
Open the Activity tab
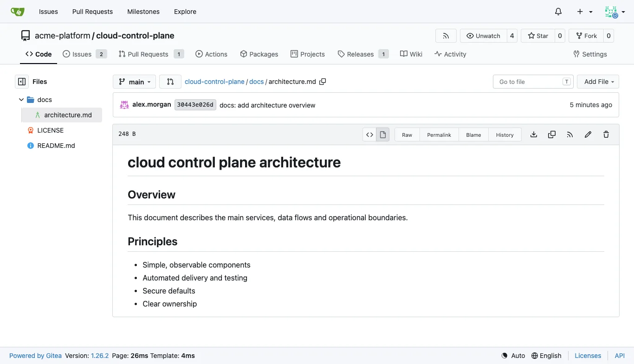[x=450, y=54]
